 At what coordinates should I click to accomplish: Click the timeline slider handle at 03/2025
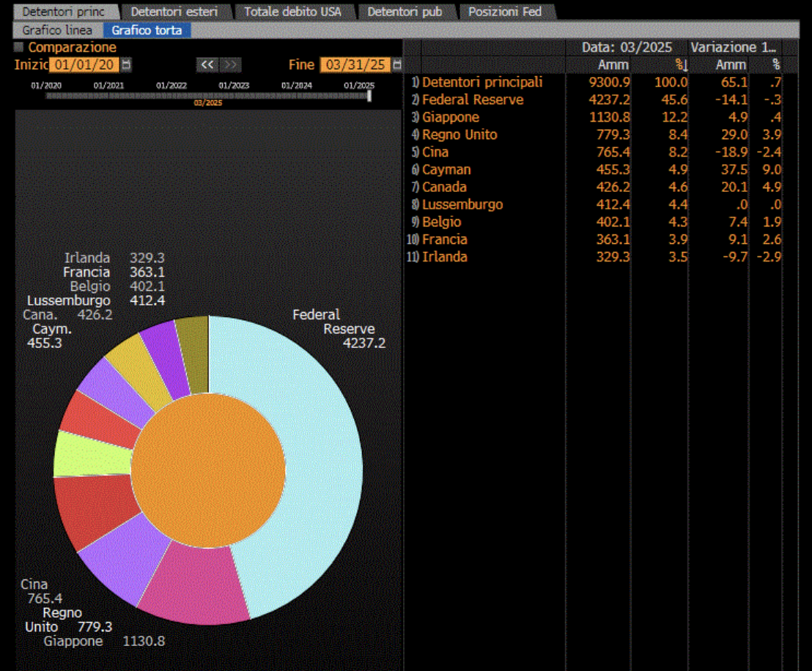[x=369, y=96]
